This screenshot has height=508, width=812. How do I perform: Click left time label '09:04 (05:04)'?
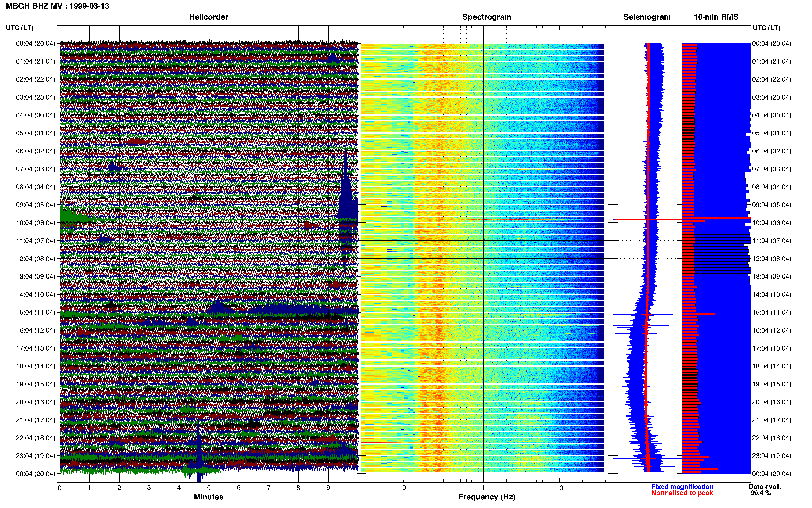point(36,205)
